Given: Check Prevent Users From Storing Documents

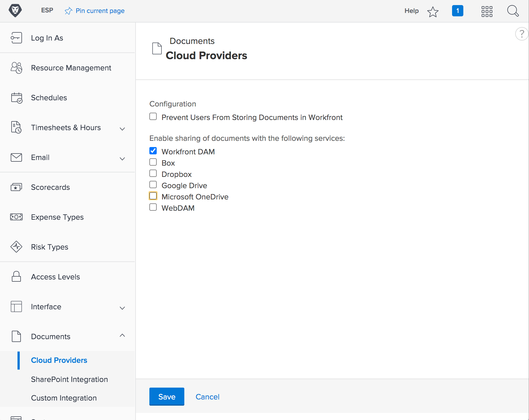Looking at the screenshot, I should [153, 117].
